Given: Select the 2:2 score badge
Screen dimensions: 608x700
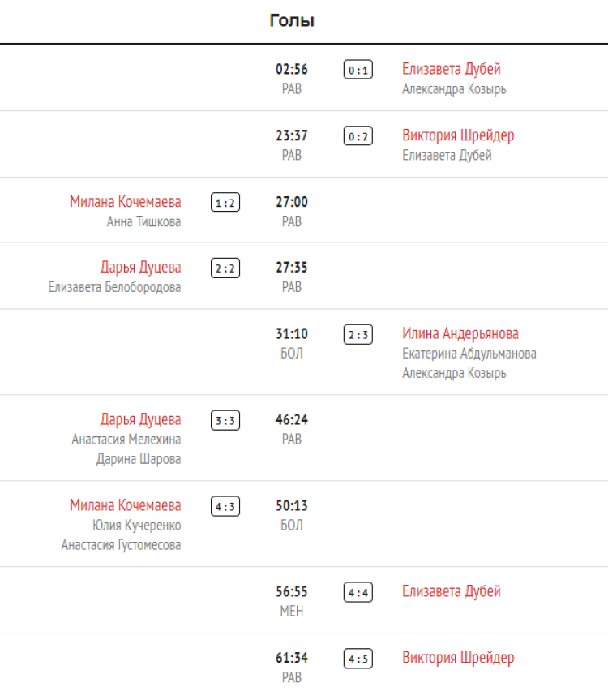Looking at the screenshot, I should coord(225,268).
